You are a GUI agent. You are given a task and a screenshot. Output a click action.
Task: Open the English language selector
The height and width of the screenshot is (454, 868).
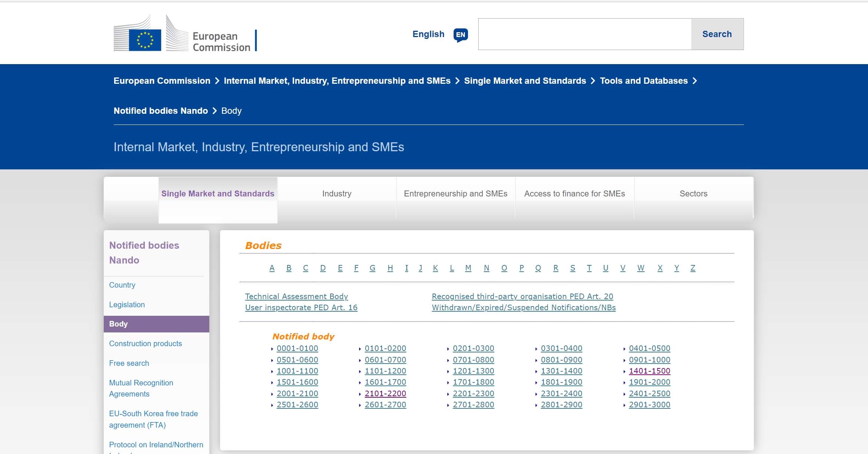[428, 34]
